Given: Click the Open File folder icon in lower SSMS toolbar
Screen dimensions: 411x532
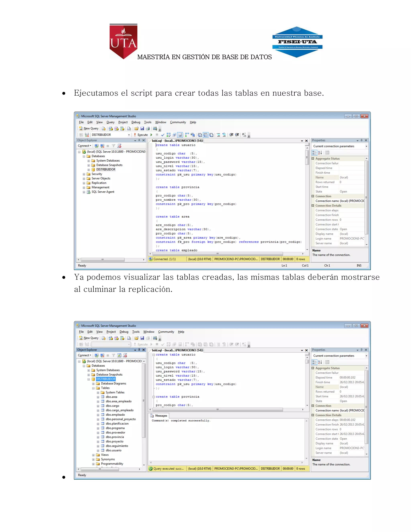Looking at the screenshot, I should click(136, 338).
